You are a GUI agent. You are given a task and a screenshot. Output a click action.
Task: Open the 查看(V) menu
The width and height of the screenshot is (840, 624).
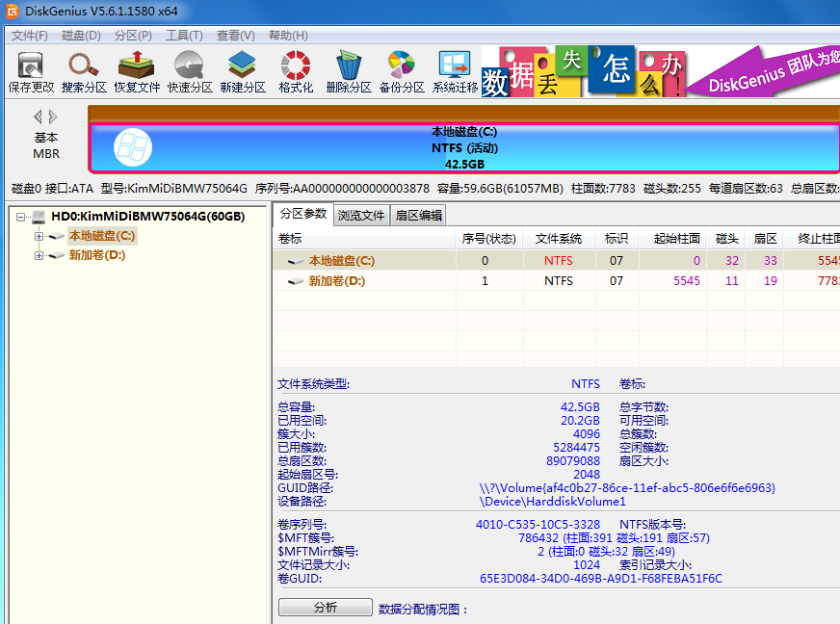(x=236, y=36)
